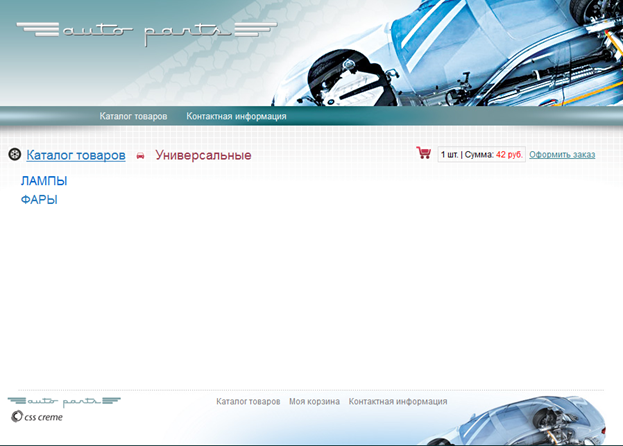Open the ЛАМПЫ category
Image resolution: width=623 pixels, height=446 pixels.
[44, 181]
